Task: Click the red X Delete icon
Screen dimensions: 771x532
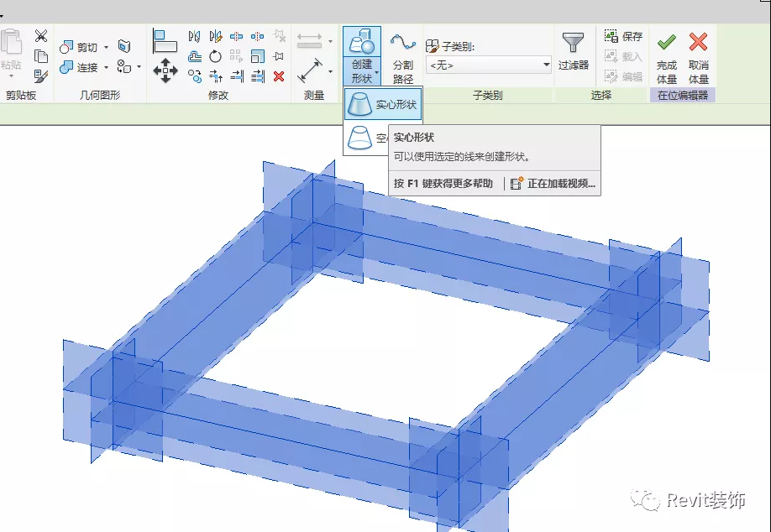Action: click(279, 76)
